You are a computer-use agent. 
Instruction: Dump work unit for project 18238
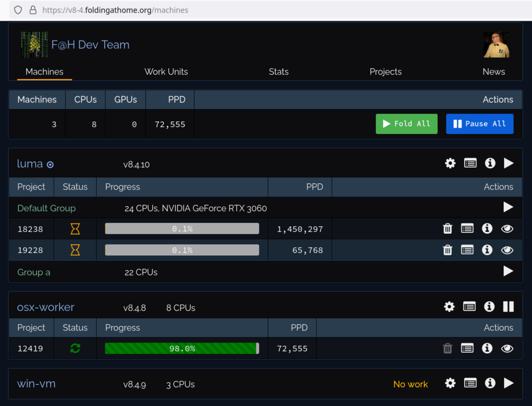(x=447, y=228)
